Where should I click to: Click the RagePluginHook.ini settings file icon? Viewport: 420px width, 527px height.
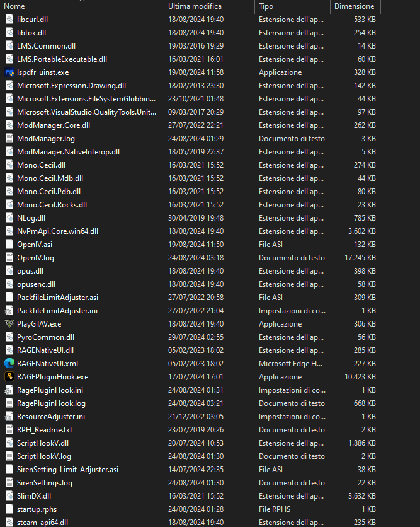[x=9, y=390]
